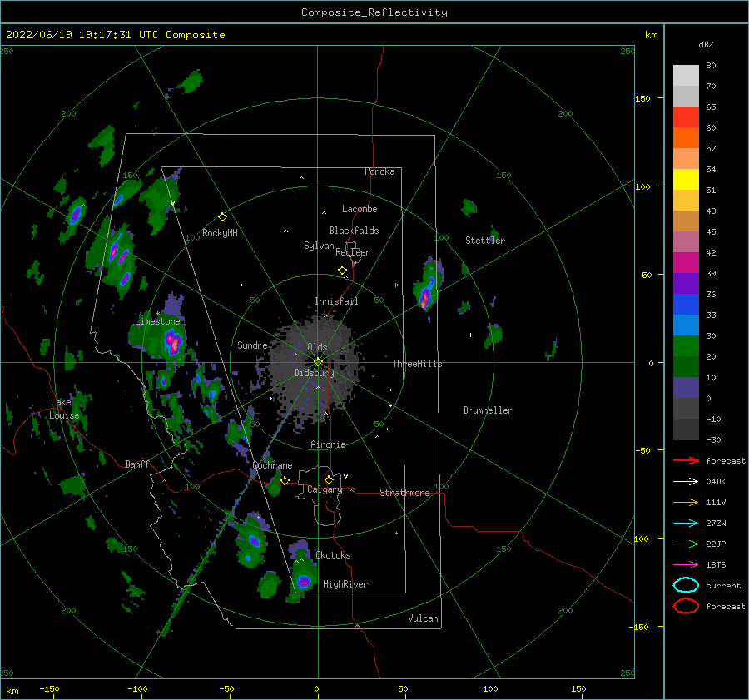Click the Calgary label
The width and height of the screenshot is (749, 700).
(x=325, y=489)
